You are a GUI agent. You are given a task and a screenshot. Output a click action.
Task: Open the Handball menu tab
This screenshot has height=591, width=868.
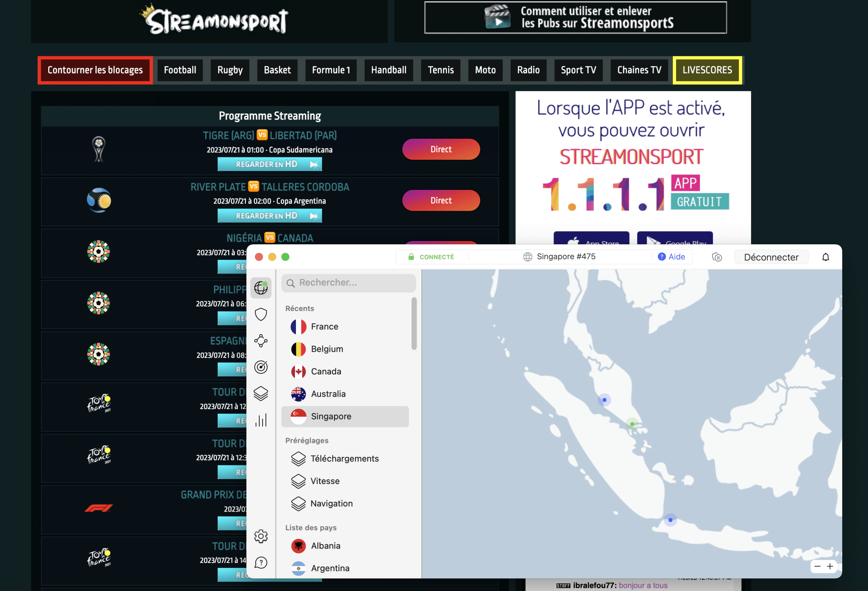[389, 70]
